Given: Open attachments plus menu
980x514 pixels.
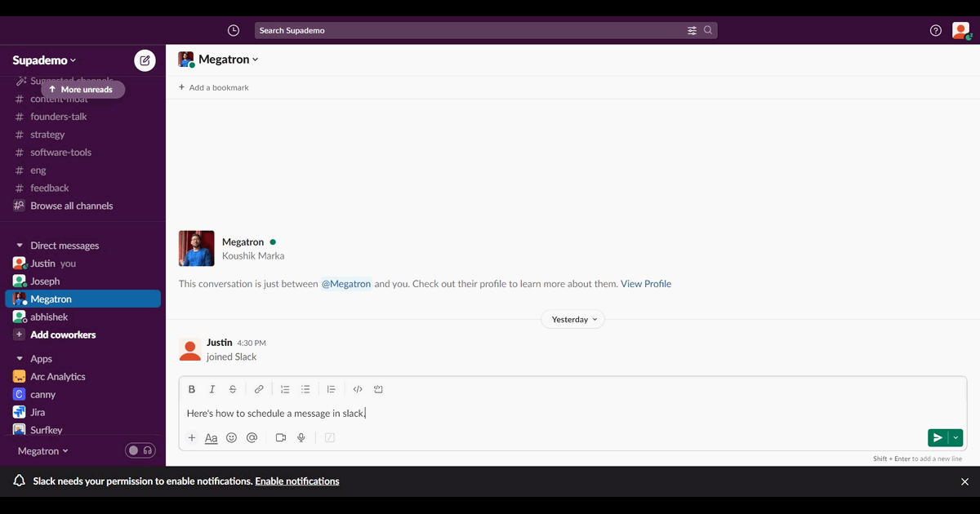Looking at the screenshot, I should tap(192, 438).
